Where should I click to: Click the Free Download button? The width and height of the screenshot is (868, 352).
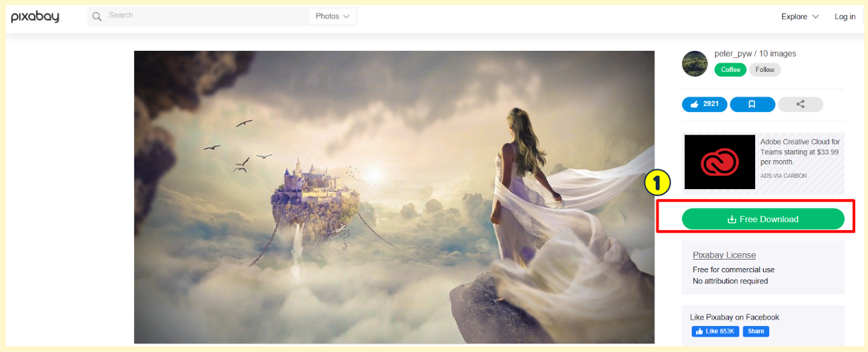click(x=763, y=219)
